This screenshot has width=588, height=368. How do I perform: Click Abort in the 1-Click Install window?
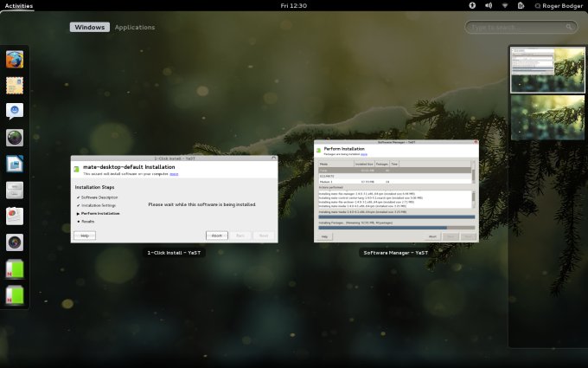coord(217,236)
